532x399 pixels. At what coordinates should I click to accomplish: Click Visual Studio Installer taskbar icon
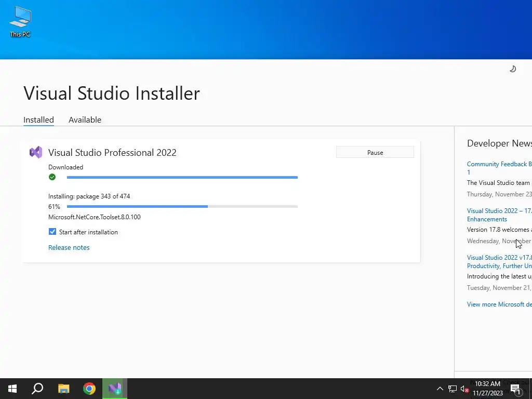point(115,389)
